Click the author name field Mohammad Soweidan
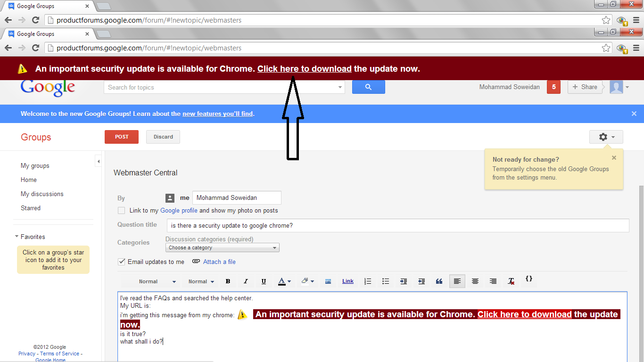Screen dimensions: 644x362 point(237,198)
